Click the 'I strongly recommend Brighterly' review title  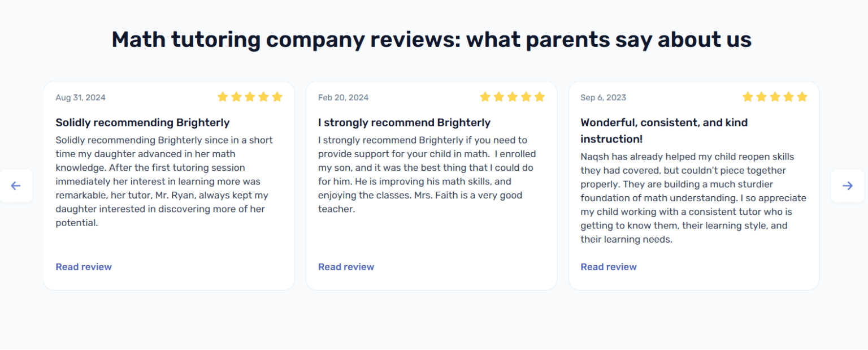404,123
